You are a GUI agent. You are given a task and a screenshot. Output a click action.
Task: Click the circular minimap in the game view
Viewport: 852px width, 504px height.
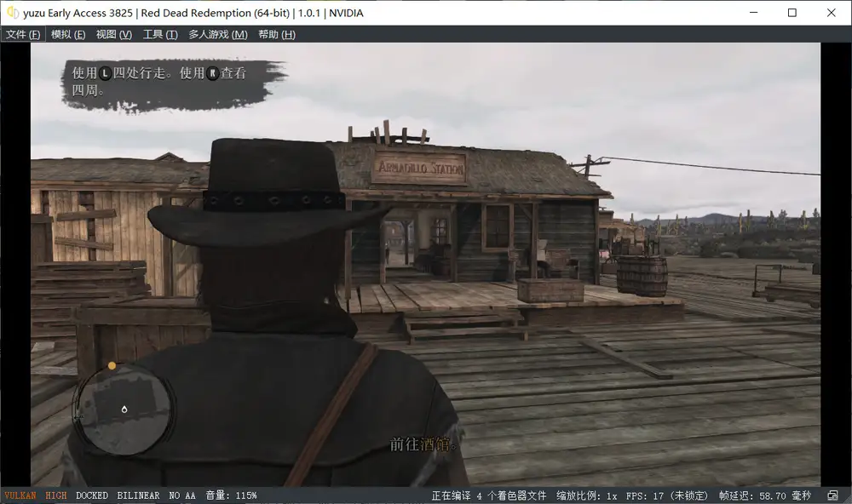pos(124,409)
